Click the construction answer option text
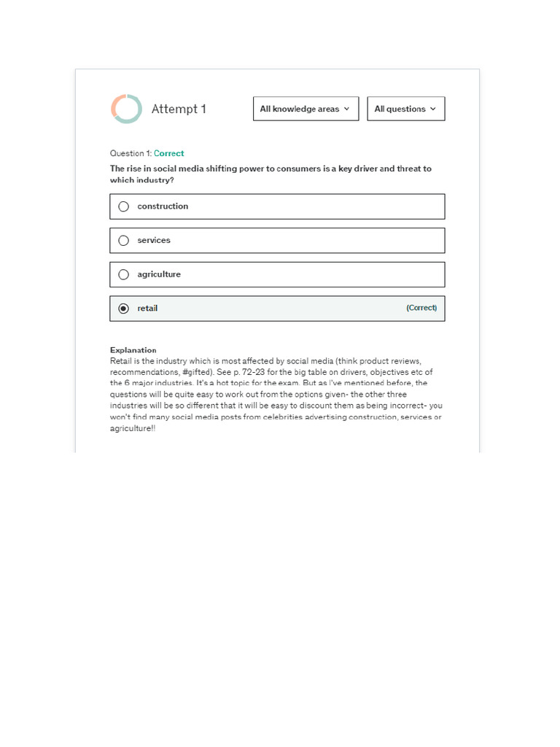560x747 pixels. click(163, 206)
